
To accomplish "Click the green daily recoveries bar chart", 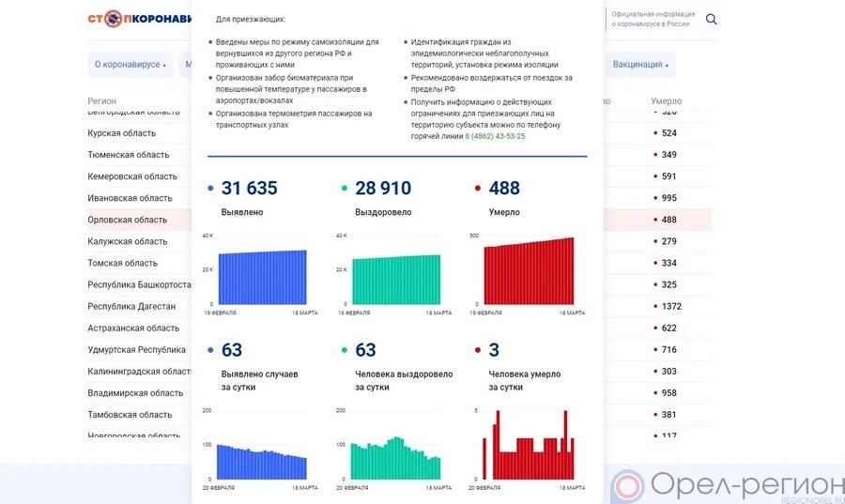I will (x=395, y=458).
